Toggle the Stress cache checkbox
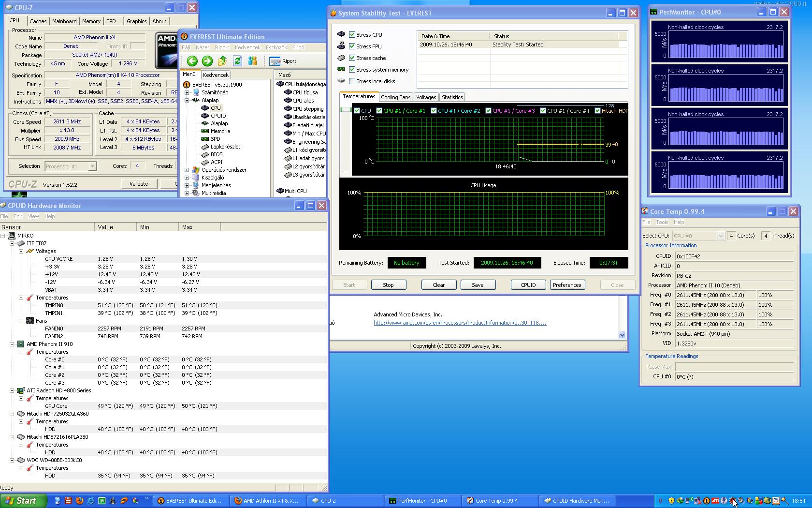Screen dimensions: 812x508 tap(352, 58)
